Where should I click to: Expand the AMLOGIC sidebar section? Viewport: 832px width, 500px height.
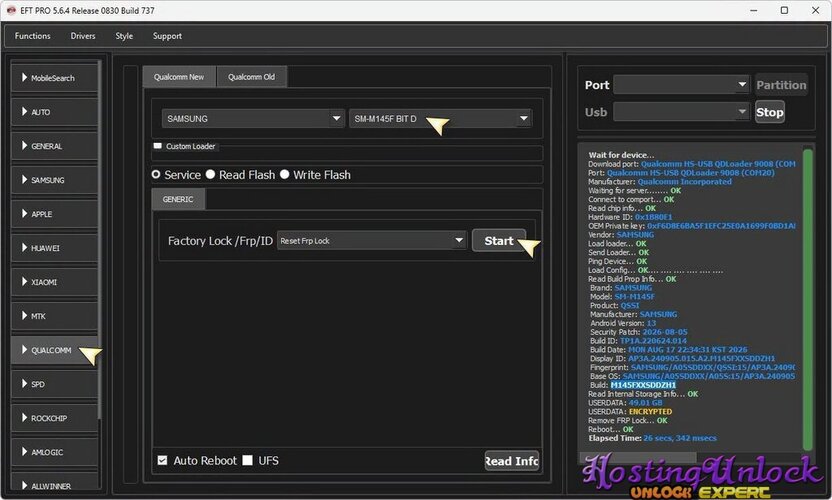[x=54, y=452]
